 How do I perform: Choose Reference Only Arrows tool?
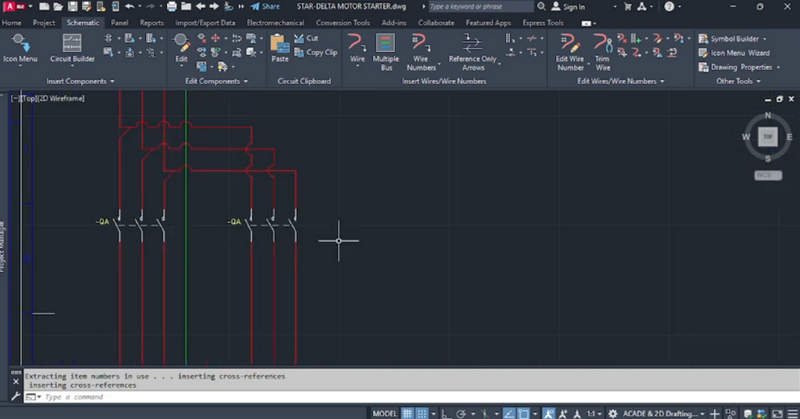point(472,52)
